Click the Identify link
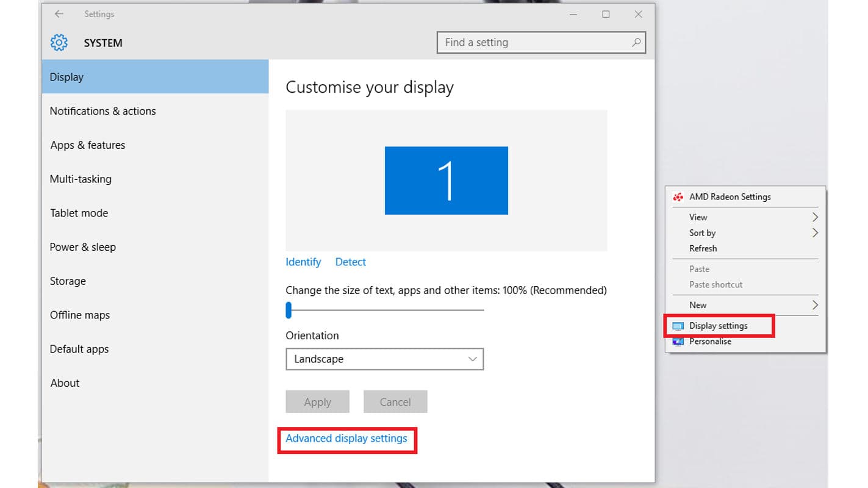The image size is (868, 488). [303, 262]
